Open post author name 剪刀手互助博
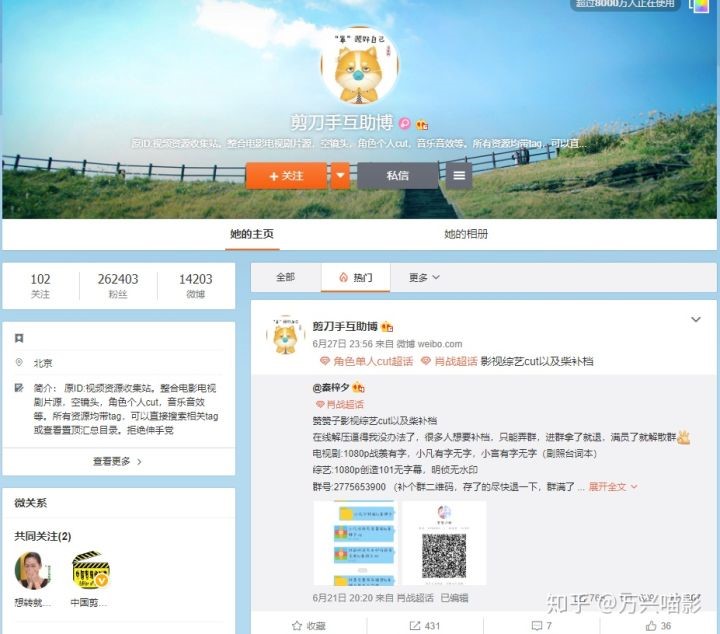 [x=345, y=326]
